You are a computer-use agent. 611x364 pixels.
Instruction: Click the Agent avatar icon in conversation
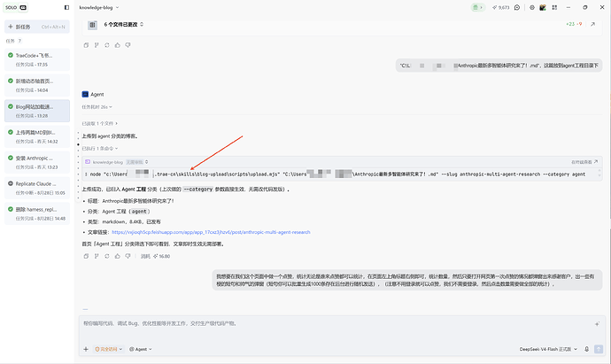[x=85, y=94]
